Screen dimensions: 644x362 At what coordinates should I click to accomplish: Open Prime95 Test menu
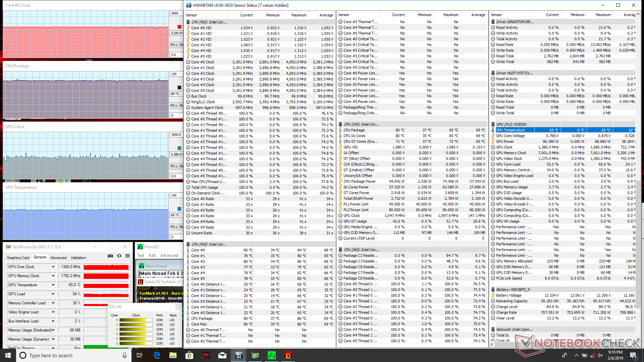(141, 255)
